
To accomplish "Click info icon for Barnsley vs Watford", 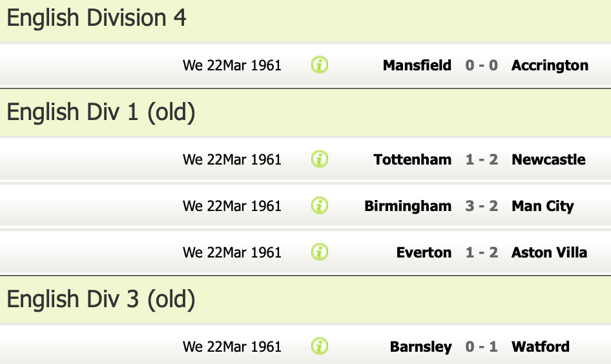I will click(320, 347).
